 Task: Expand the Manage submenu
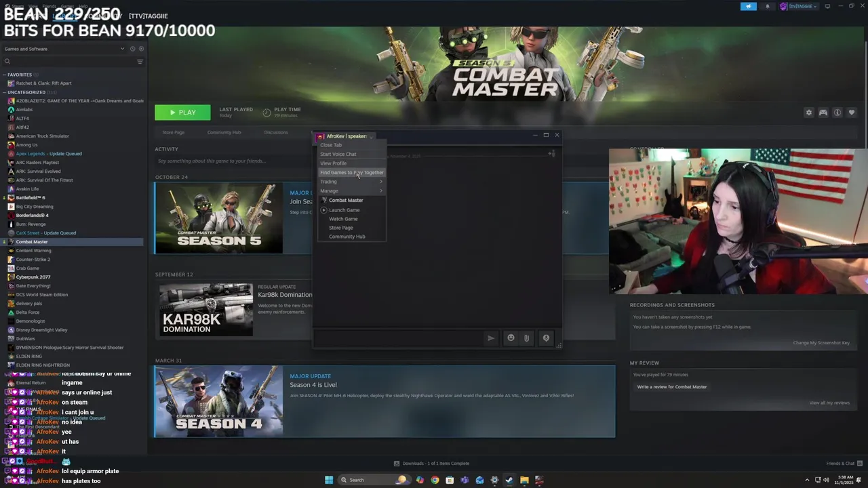[x=352, y=191]
